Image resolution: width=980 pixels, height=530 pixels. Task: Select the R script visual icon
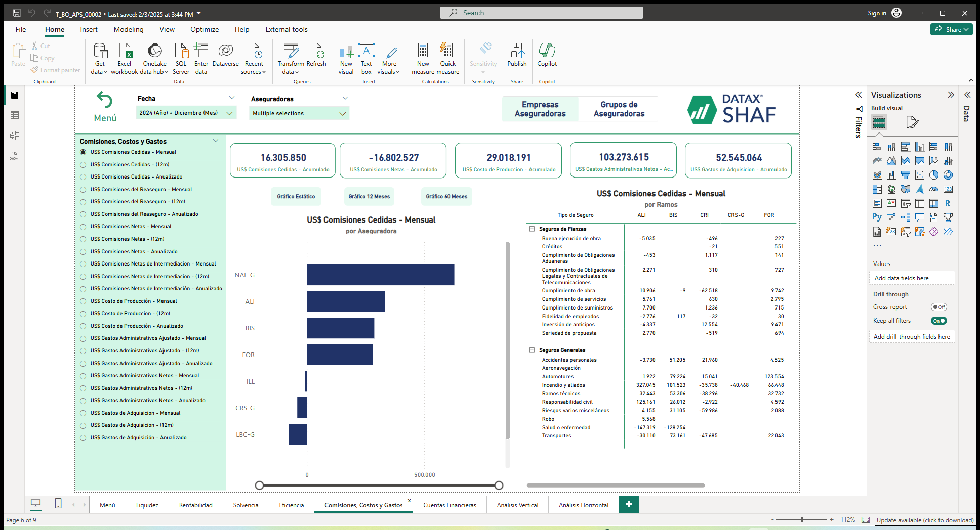948,203
